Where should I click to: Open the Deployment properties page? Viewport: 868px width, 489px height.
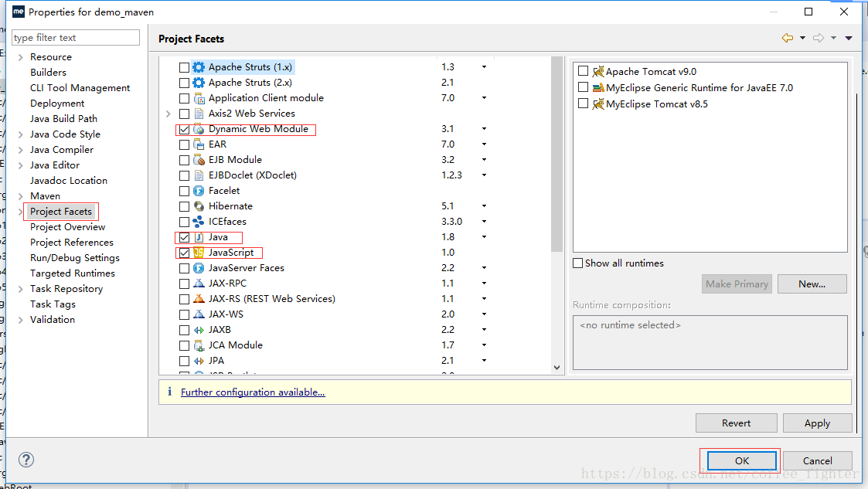57,104
